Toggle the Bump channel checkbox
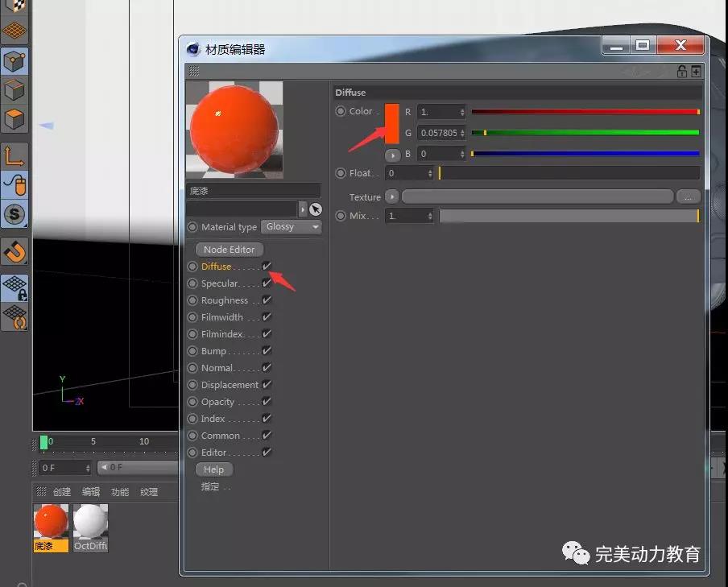The width and height of the screenshot is (728, 587). click(267, 351)
